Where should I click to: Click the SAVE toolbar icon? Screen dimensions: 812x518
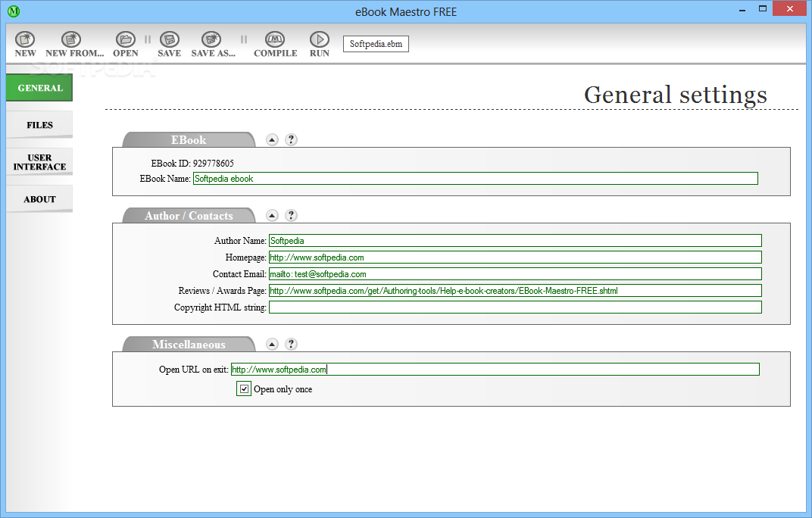tap(170, 39)
